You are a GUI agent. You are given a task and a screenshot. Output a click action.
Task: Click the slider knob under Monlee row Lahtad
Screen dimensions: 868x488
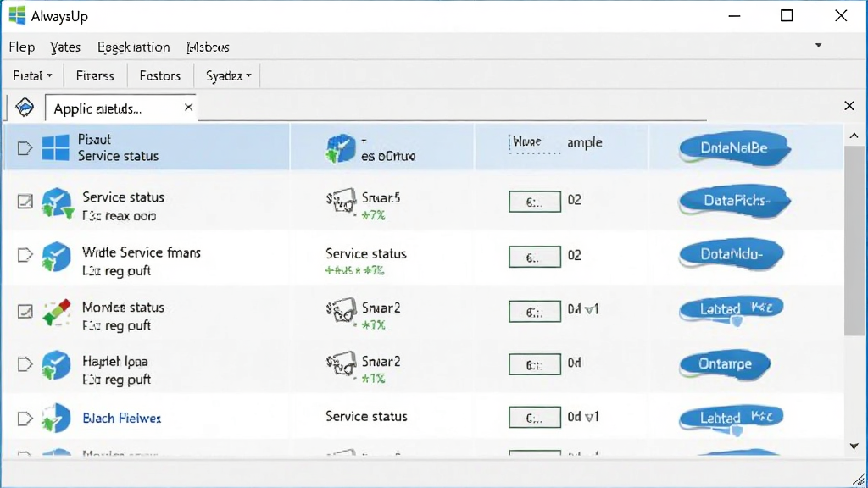click(x=737, y=320)
